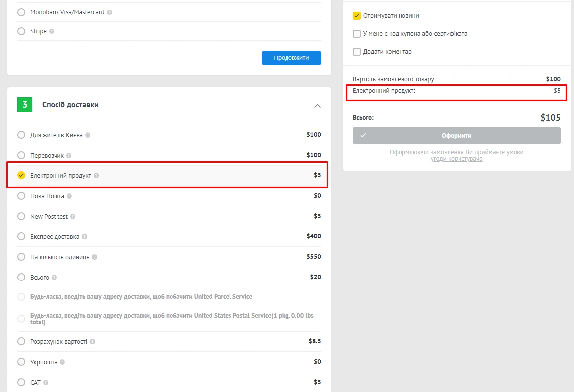Select Експрес доставка delivery option

click(21, 236)
